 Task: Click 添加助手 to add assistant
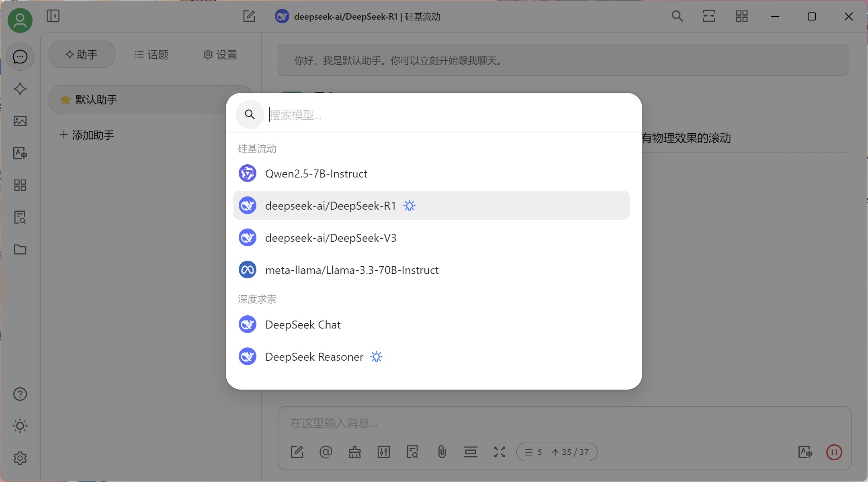[87, 135]
